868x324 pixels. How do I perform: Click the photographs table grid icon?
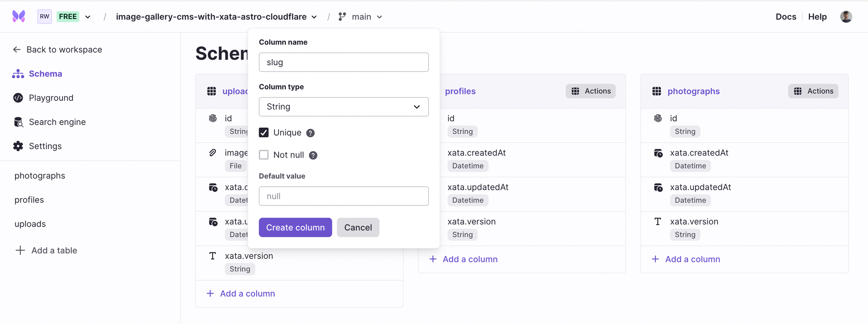(657, 91)
